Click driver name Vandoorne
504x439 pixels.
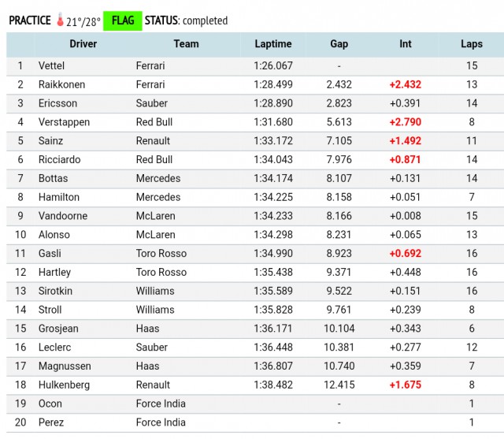pos(63,216)
